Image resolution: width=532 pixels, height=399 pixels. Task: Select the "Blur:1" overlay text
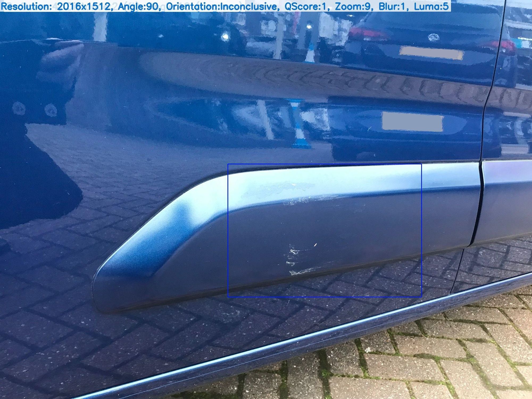point(393,6)
